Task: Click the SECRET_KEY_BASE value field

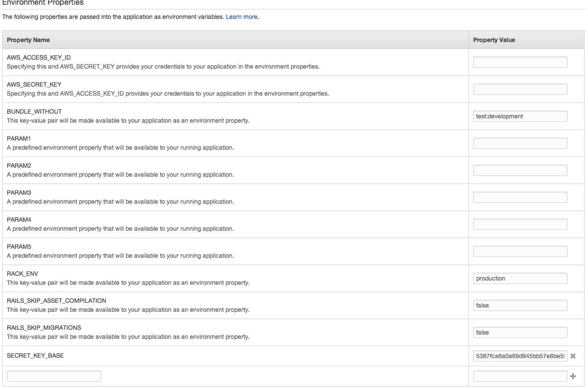Action: point(520,356)
